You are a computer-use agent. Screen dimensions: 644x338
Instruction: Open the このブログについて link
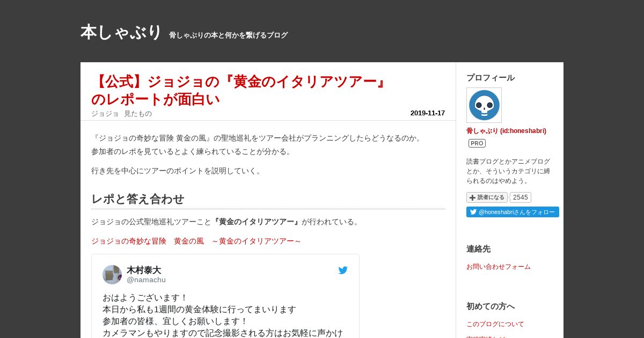(x=495, y=324)
